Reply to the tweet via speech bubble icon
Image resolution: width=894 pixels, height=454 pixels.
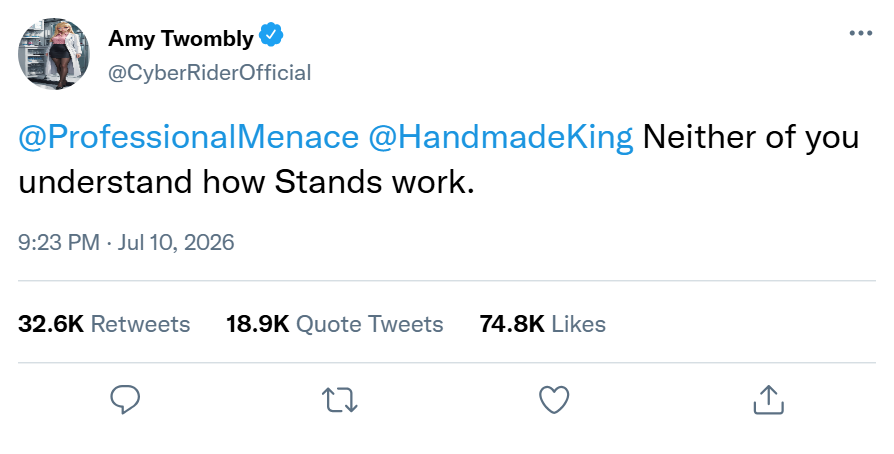125,399
